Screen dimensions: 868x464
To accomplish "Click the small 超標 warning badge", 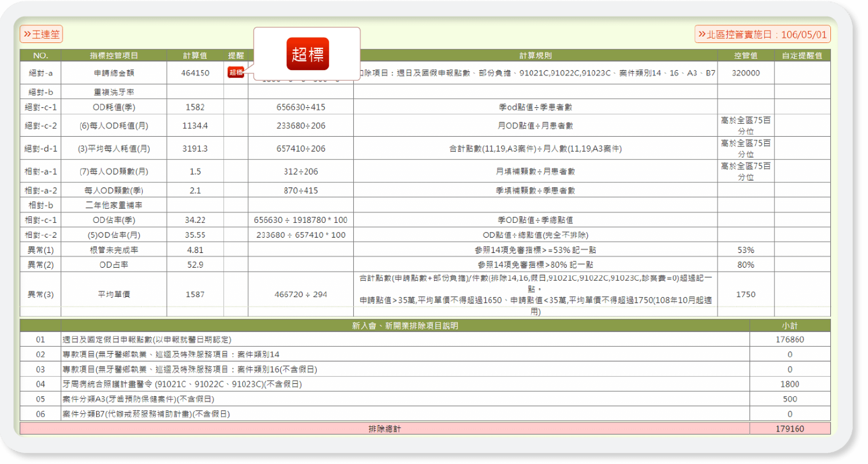I will pos(235,72).
